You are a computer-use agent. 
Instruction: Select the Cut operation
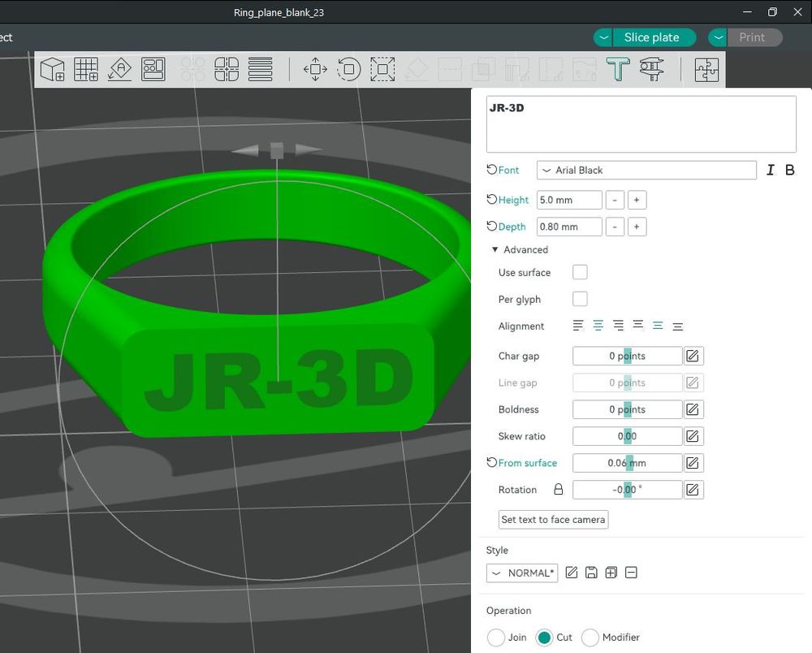[544, 638]
